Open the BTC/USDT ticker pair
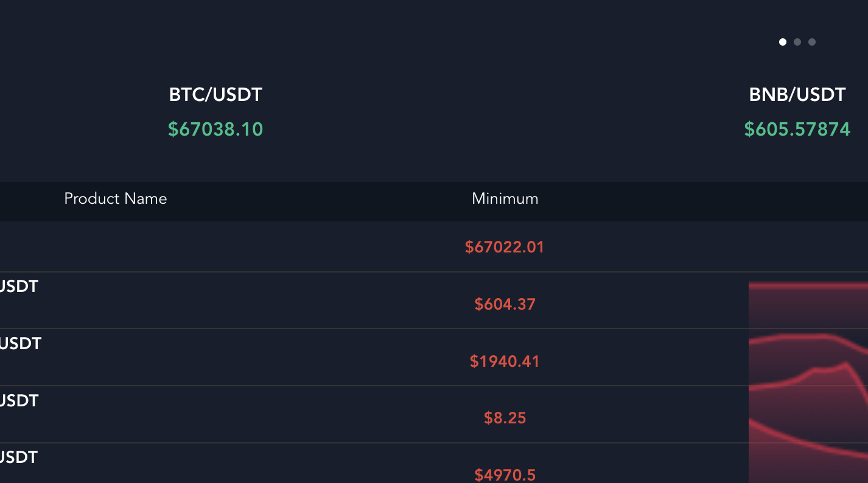This screenshot has width=868, height=483. 215,95
